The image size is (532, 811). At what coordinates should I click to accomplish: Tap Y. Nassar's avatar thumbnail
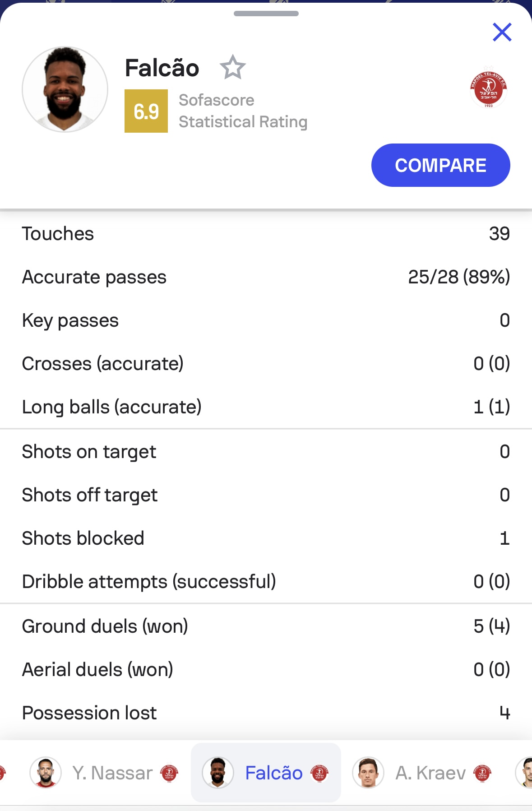(x=46, y=773)
